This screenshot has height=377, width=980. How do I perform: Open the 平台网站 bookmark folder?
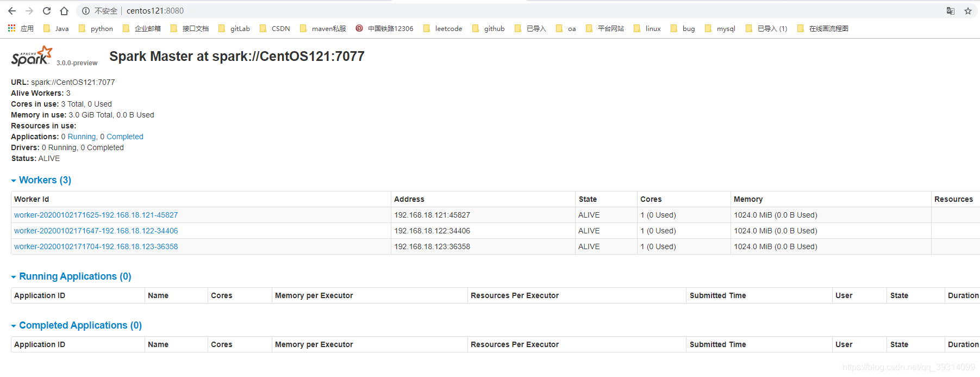[x=605, y=28]
